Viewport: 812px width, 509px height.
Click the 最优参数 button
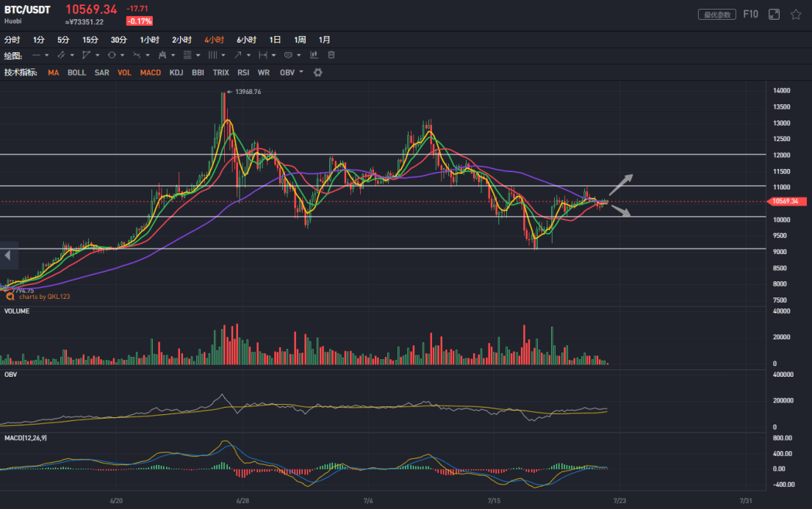tap(717, 15)
